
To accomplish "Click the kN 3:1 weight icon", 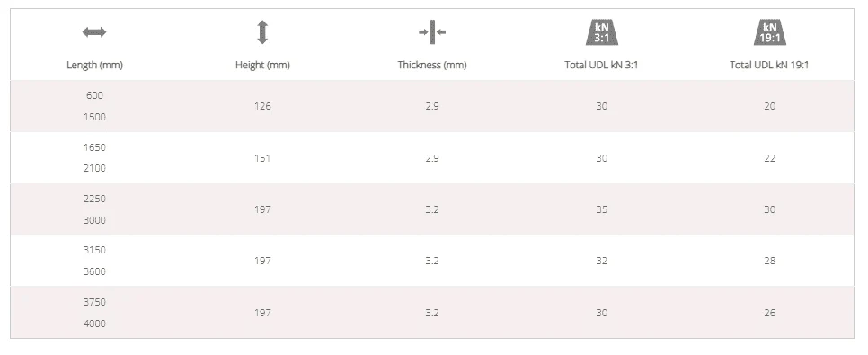I will pos(602,32).
